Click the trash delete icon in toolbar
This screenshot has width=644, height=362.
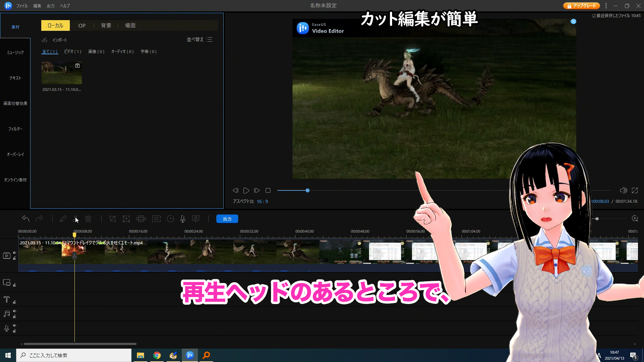88,219
